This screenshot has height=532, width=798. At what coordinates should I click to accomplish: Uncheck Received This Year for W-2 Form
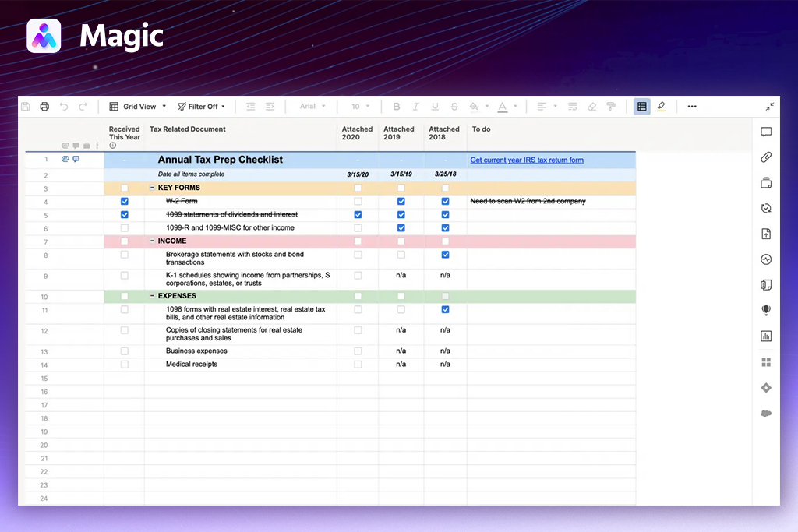(x=125, y=201)
